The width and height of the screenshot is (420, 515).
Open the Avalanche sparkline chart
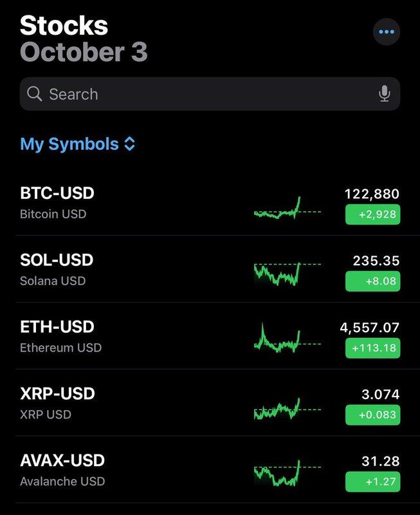(286, 474)
